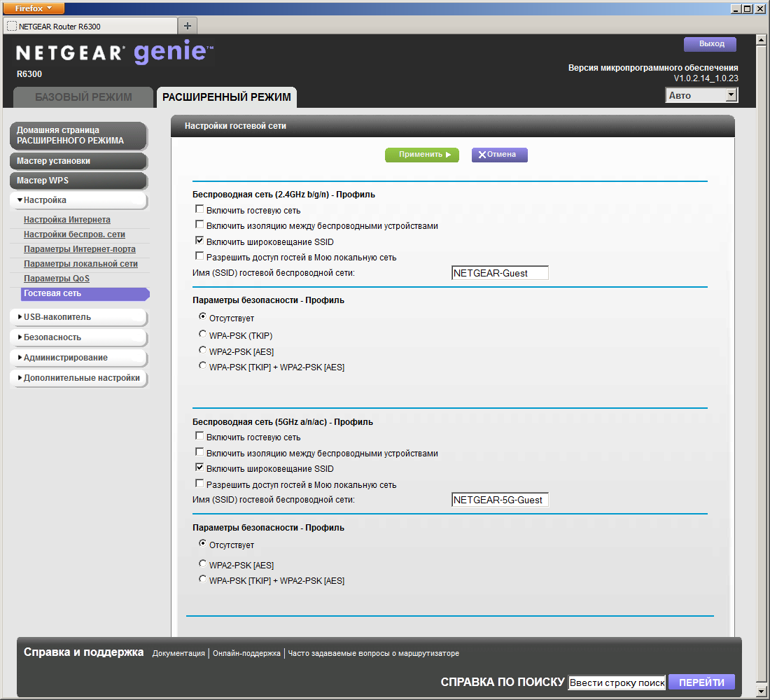Viewport: 770px width, 700px height.
Task: Click the ПЕРЕЙТИ search button
Action: tap(701, 682)
